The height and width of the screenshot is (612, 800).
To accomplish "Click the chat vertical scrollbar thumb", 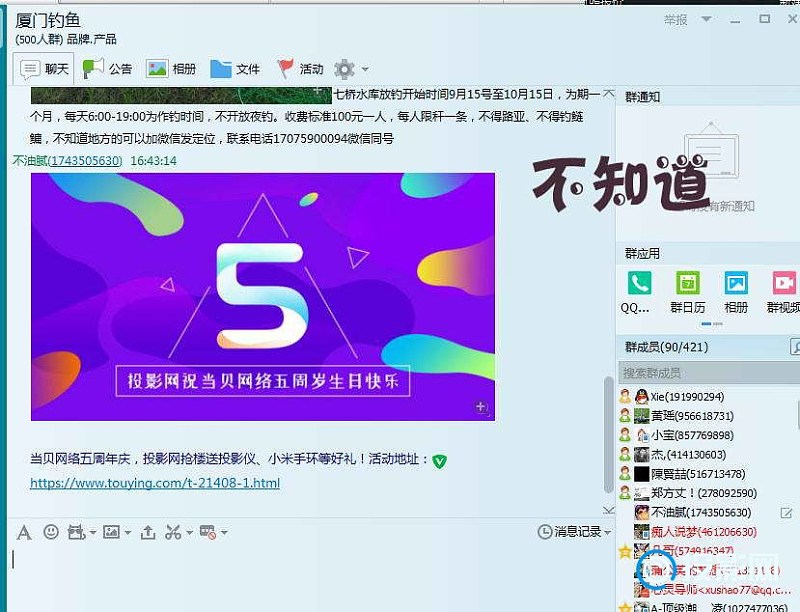I will click(x=608, y=435).
